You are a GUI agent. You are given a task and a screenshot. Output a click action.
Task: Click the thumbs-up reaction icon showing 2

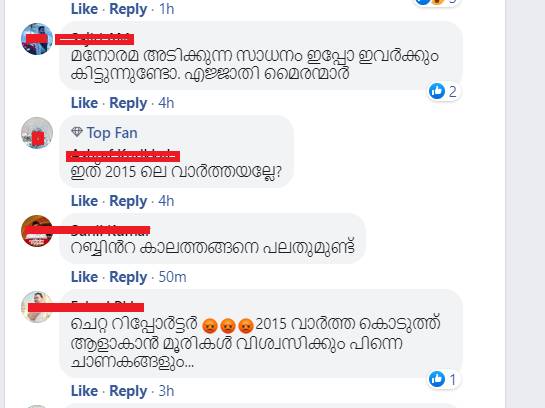point(437,91)
